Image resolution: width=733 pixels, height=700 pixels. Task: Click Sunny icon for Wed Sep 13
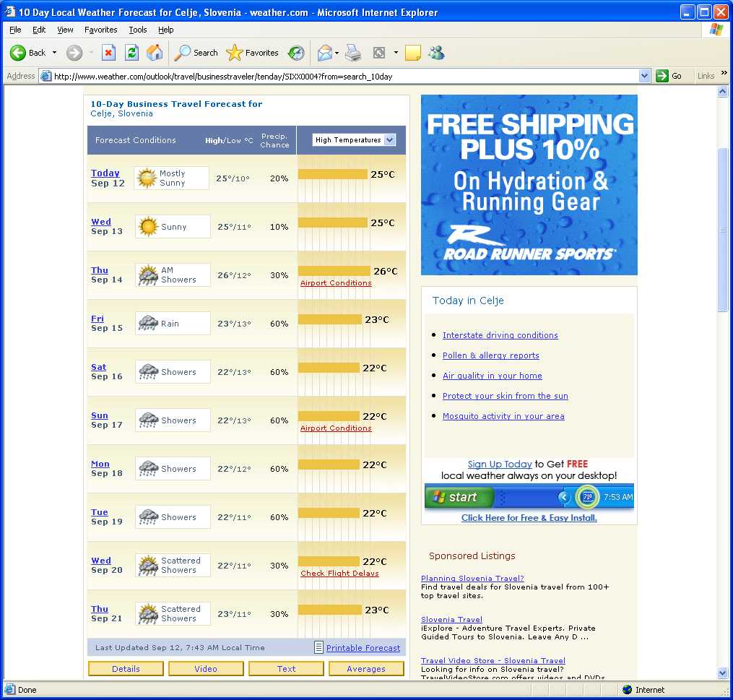pos(148,226)
